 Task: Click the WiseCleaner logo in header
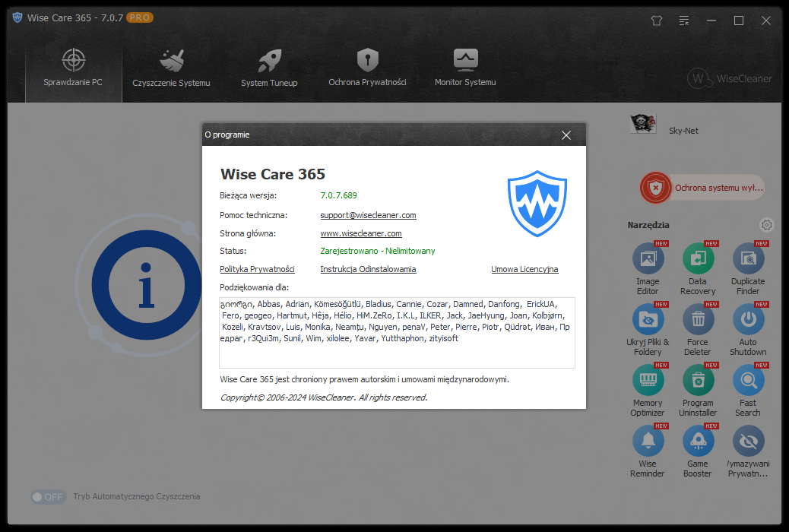pyautogui.click(x=730, y=78)
